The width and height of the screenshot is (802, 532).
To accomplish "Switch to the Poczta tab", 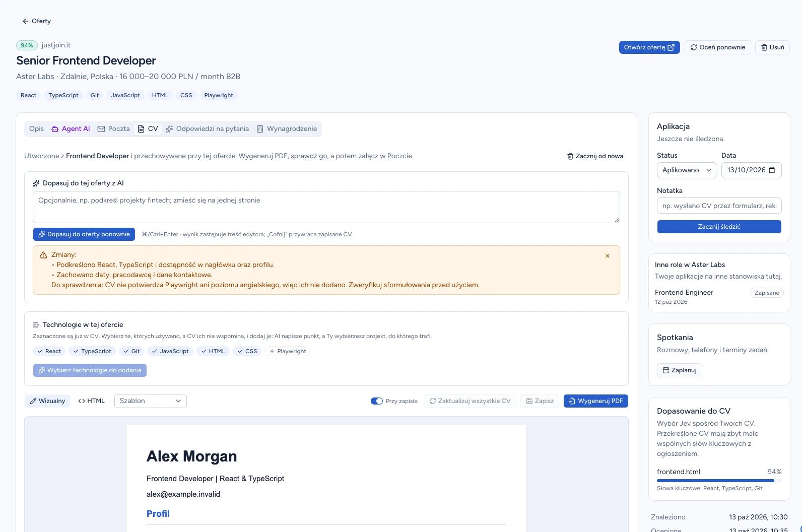I will (114, 129).
